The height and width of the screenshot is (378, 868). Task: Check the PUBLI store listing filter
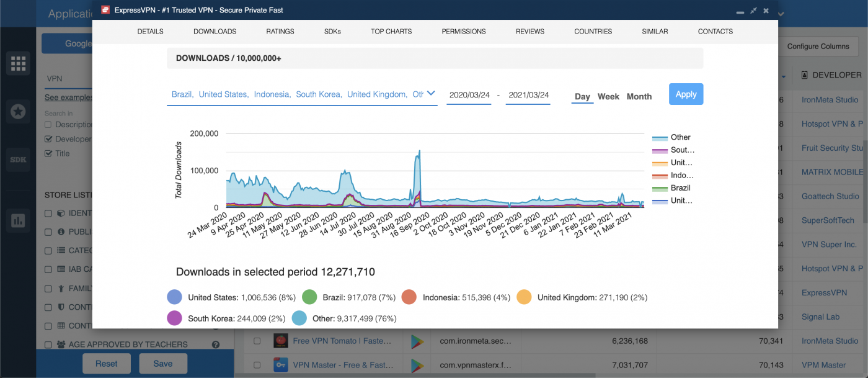click(48, 232)
